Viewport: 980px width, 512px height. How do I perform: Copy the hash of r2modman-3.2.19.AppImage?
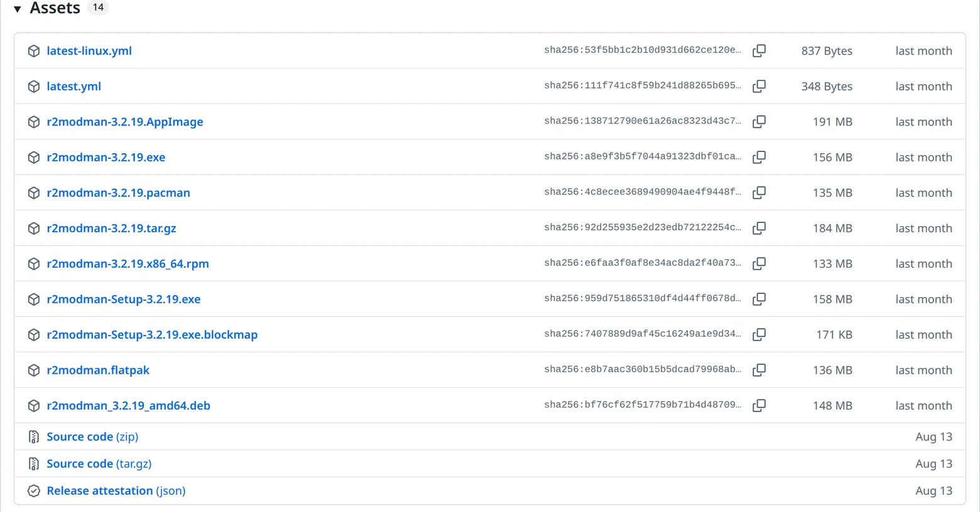point(759,122)
